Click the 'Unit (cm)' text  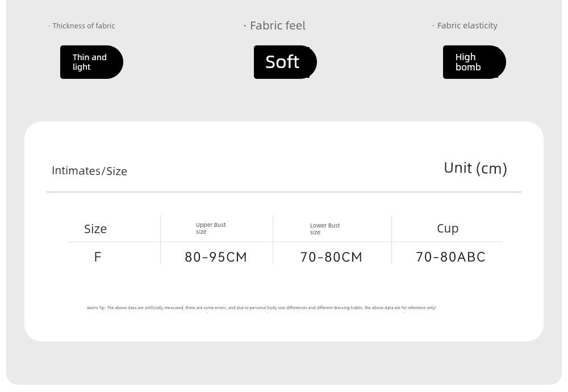[475, 168]
